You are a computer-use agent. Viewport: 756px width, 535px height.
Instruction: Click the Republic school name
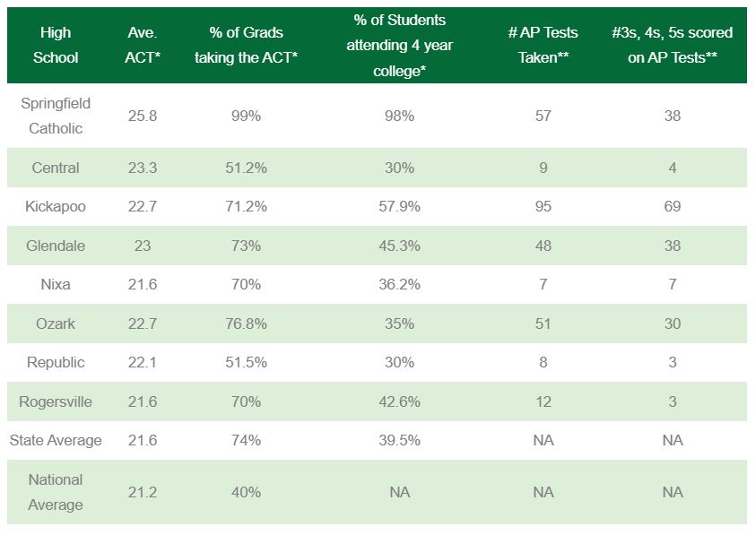pos(56,362)
